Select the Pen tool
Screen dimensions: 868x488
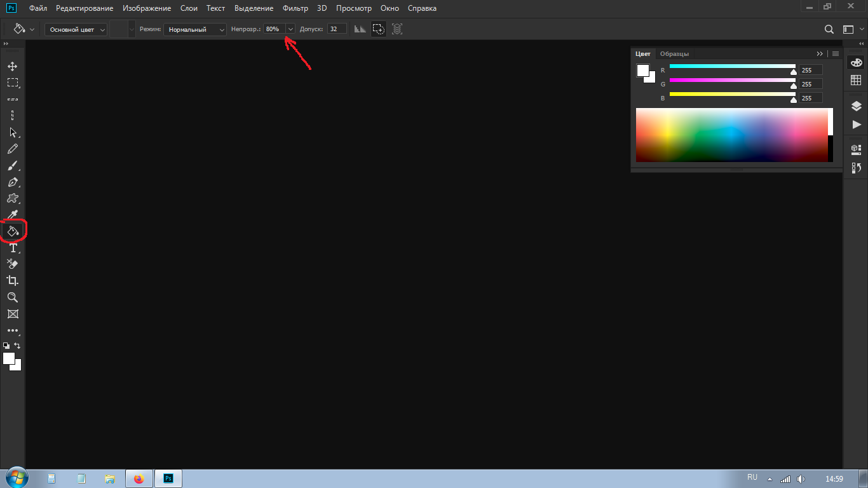pyautogui.click(x=12, y=182)
